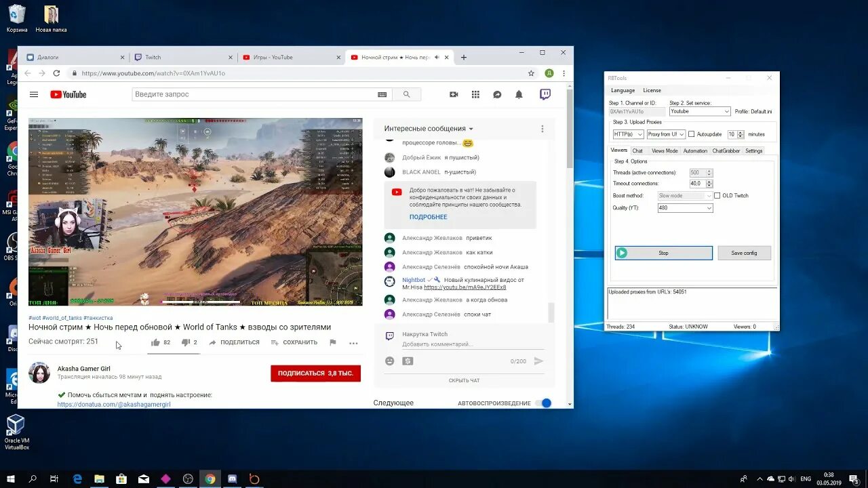Open the YouTube apps grid
The image size is (868, 488).
(x=475, y=94)
